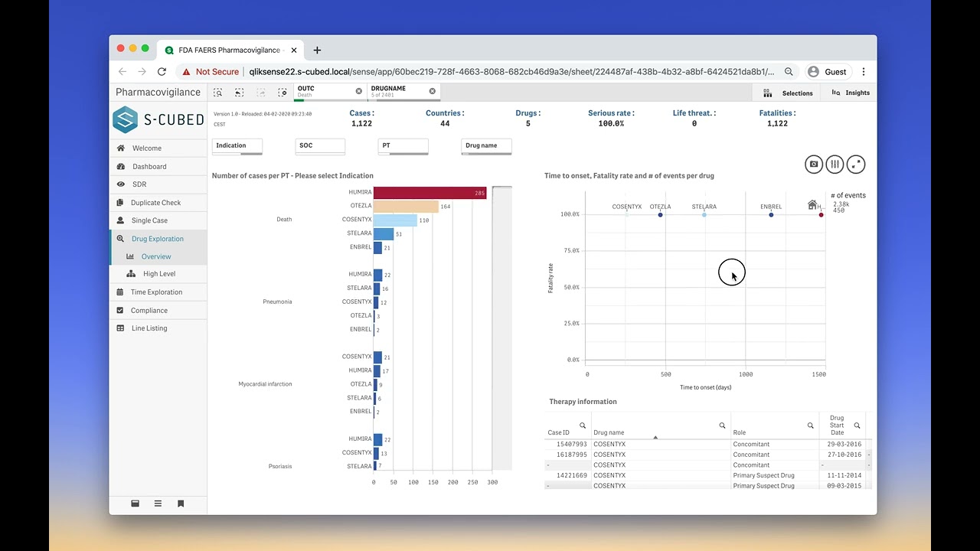980x551 pixels.
Task: Select Pneumonia category label
Action: (277, 302)
